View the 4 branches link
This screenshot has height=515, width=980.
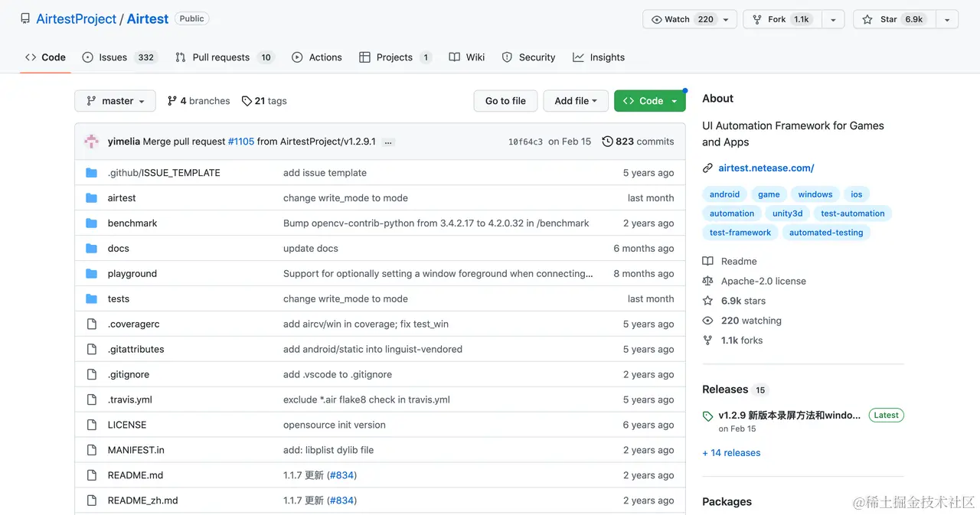coord(198,101)
